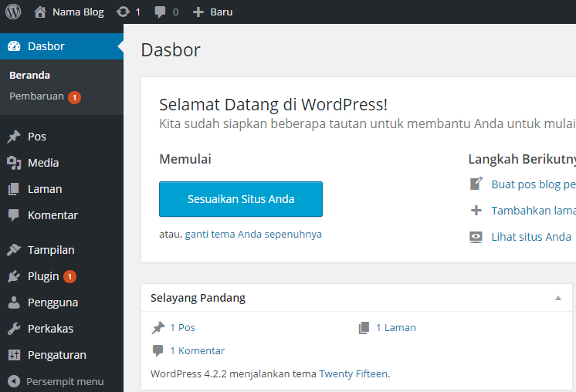The height and width of the screenshot is (392, 576).
Task: Click the Perkakas wrench icon in sidebar
Action: (x=14, y=329)
